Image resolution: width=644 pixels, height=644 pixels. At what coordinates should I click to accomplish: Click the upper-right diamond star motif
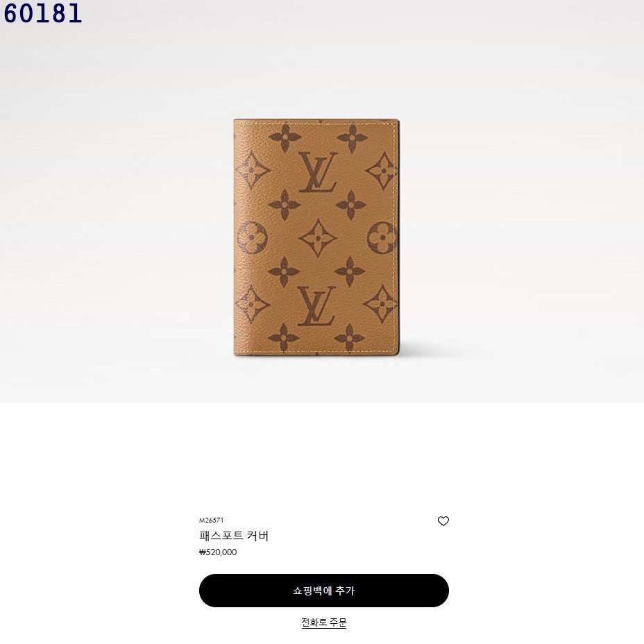tap(382, 171)
